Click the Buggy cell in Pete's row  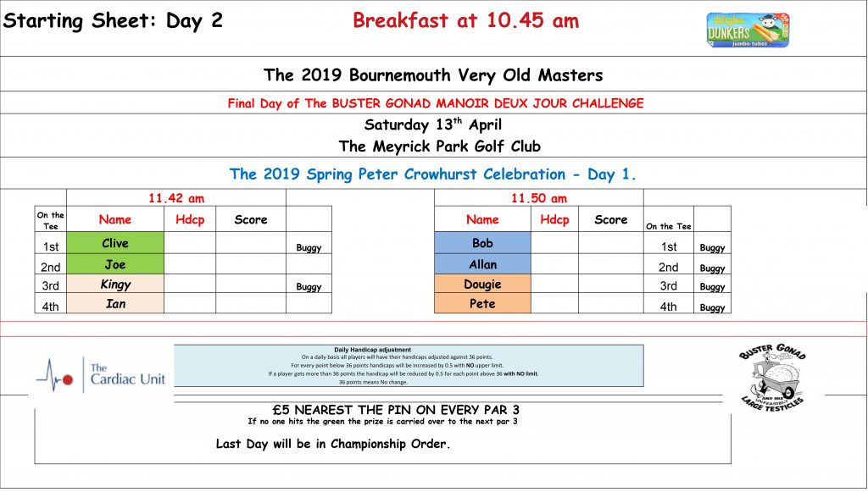click(x=712, y=303)
